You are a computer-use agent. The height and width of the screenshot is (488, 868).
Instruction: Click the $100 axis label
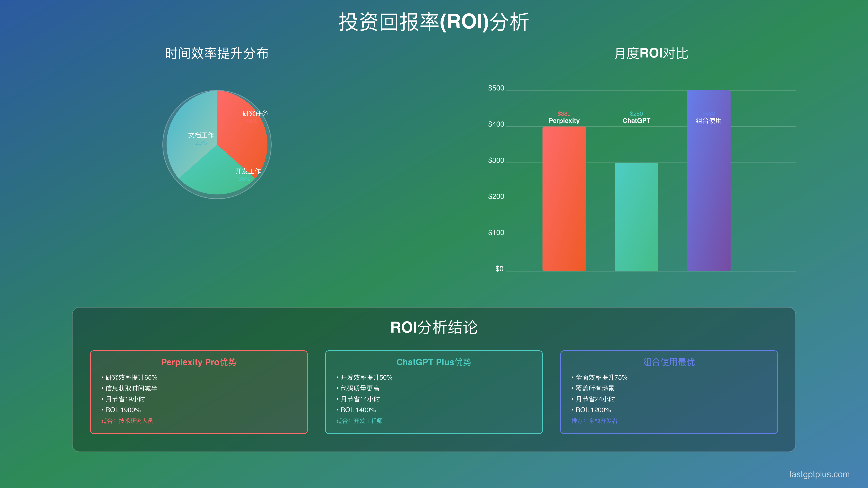[496, 233]
